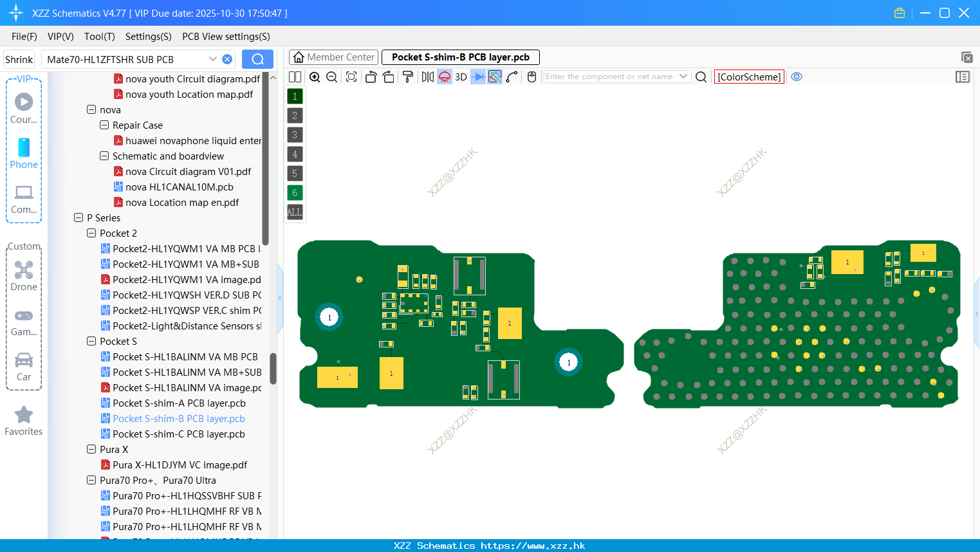This screenshot has width=980, height=552.
Task: Show PCB layer 6
Action: pos(295,192)
